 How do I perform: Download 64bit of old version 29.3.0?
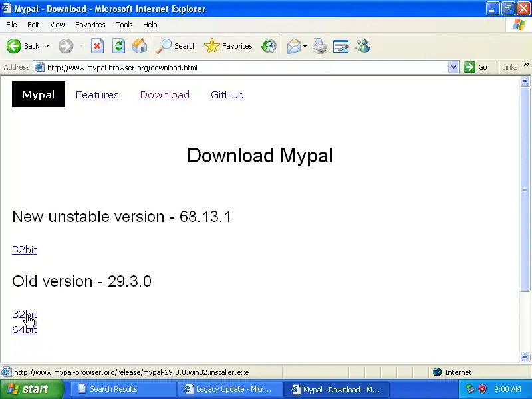click(25, 329)
